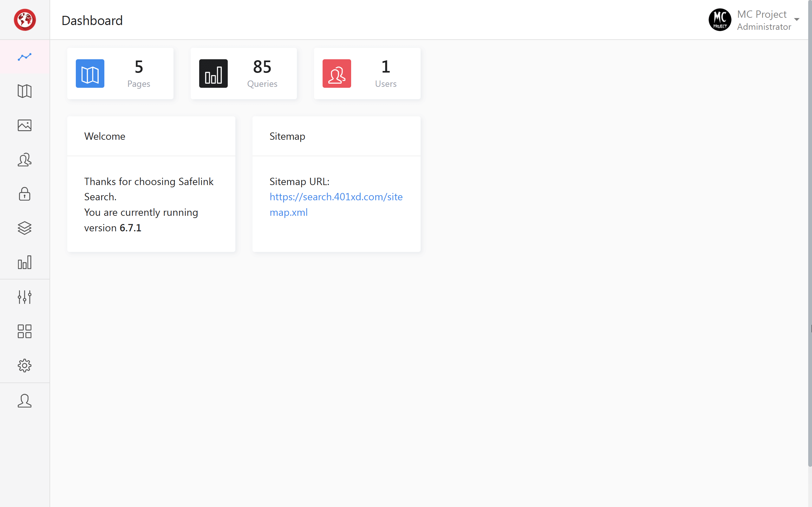812x507 pixels.
Task: Open the Users section in the sidebar
Action: tap(24, 160)
